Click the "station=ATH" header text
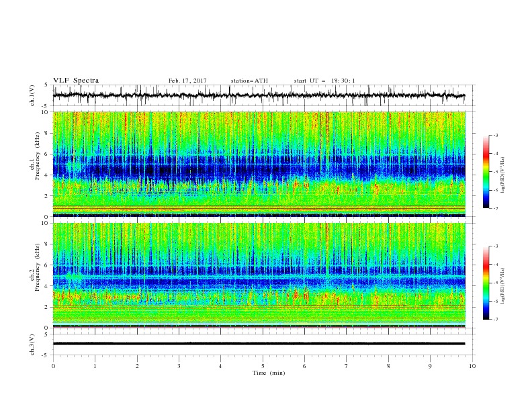532x411 pixels. click(x=249, y=81)
